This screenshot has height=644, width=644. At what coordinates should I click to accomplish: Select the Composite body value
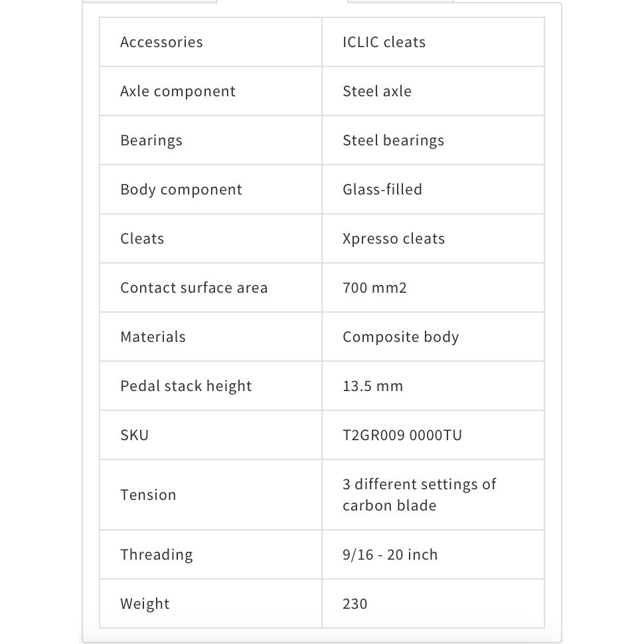tap(400, 337)
